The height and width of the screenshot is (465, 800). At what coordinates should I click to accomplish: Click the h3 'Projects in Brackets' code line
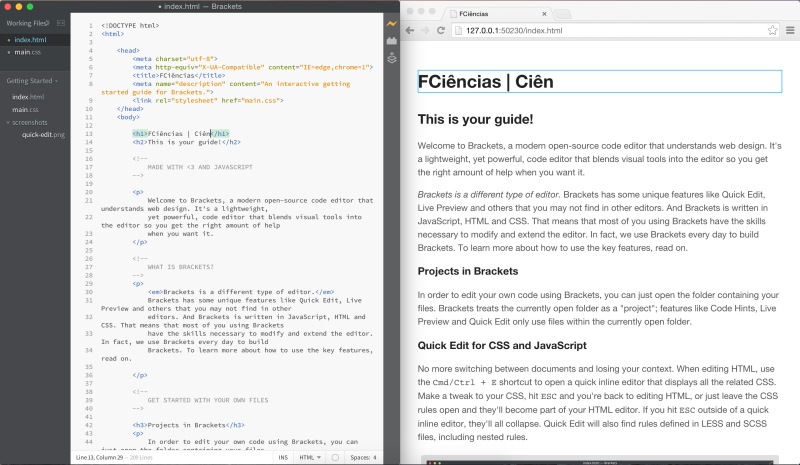point(188,425)
